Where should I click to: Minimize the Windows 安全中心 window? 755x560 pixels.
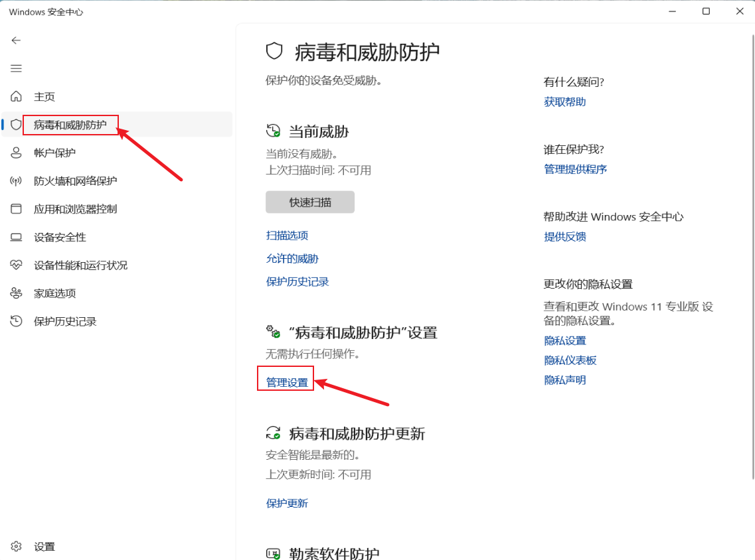point(672,11)
